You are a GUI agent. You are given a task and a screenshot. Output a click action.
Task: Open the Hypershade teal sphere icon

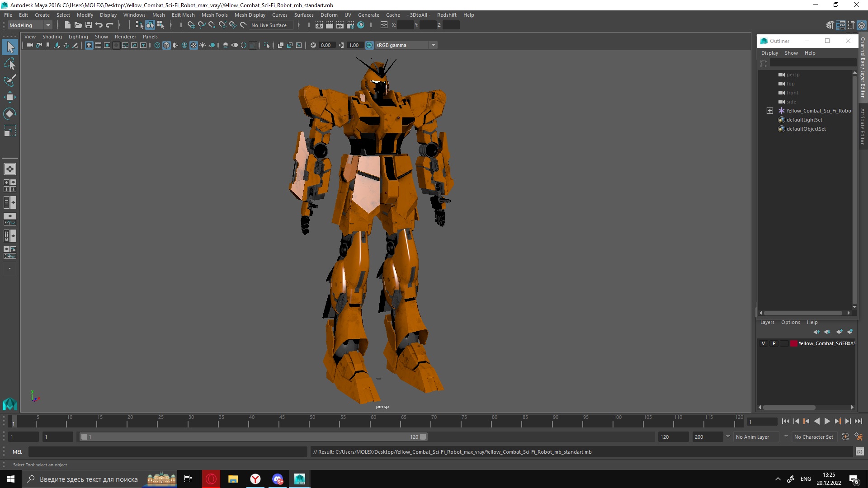point(361,25)
